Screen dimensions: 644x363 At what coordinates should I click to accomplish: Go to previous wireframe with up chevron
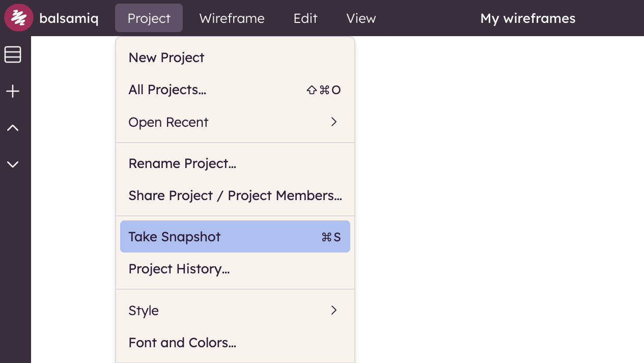pos(13,128)
